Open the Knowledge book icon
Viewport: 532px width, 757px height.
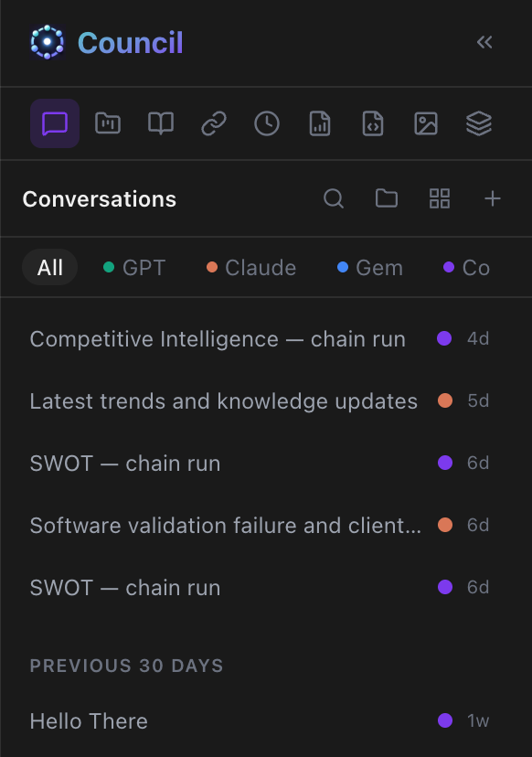(160, 123)
